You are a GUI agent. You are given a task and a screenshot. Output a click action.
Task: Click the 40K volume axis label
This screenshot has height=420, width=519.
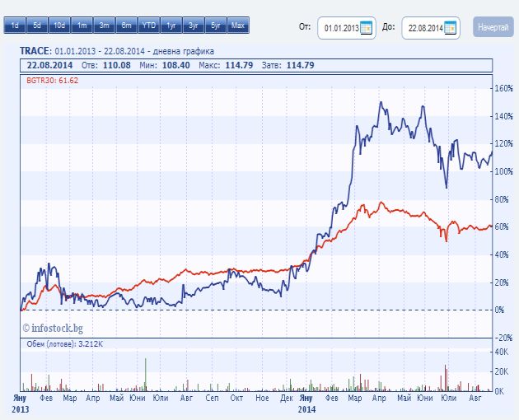pos(502,352)
